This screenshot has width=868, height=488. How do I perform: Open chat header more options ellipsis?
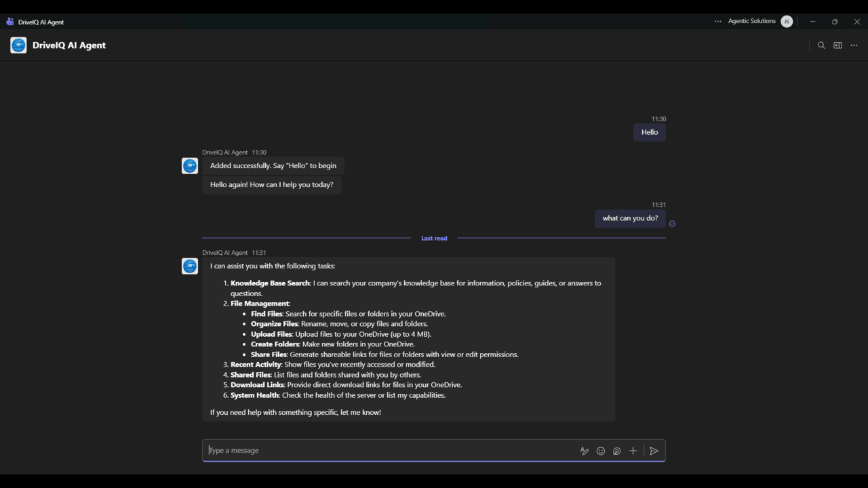coord(854,45)
